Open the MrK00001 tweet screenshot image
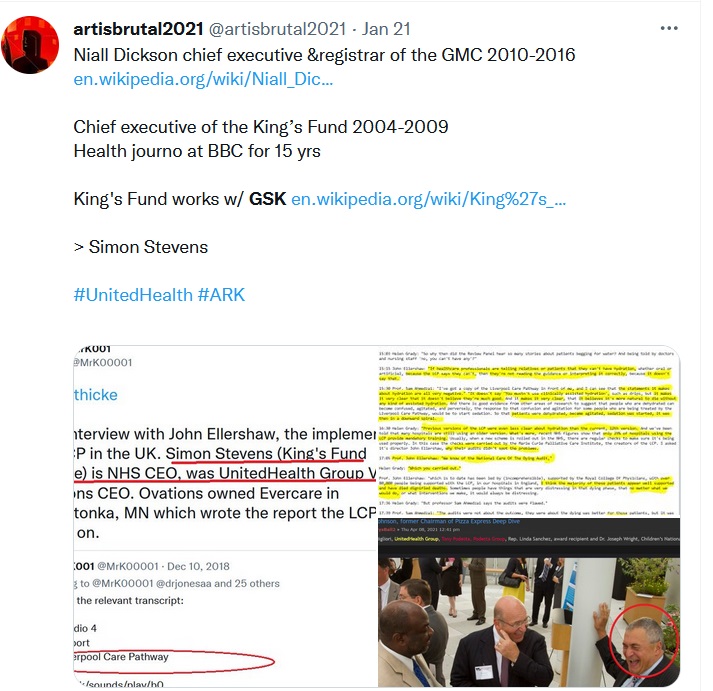The height and width of the screenshot is (691, 713). [225, 516]
